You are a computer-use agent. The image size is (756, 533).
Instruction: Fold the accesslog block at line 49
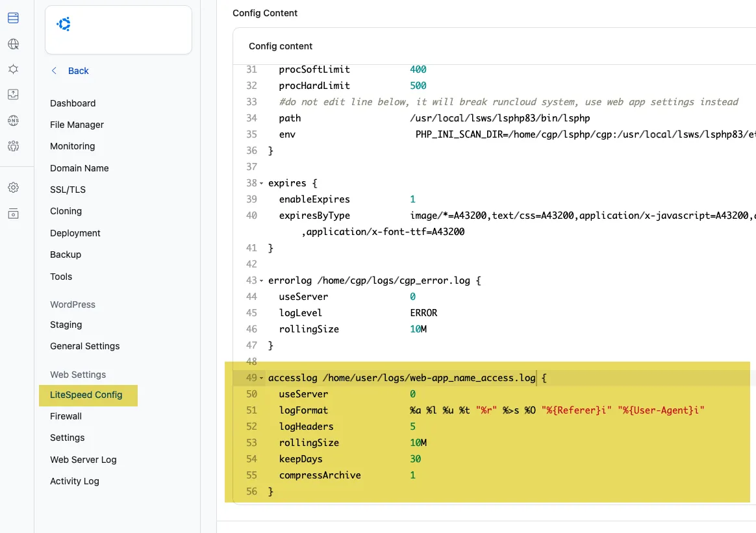(262, 378)
